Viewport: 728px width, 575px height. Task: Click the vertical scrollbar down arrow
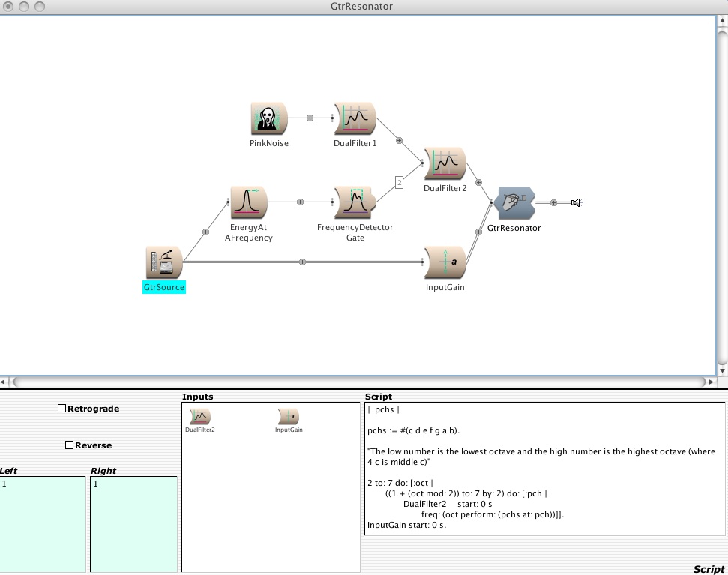click(x=722, y=370)
